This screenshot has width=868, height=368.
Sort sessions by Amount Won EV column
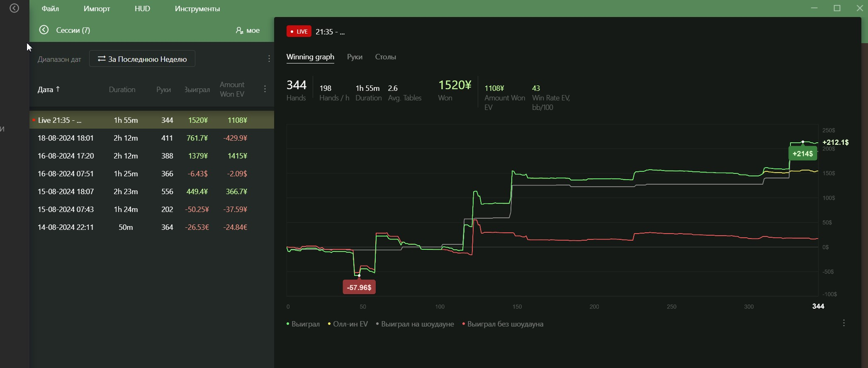tap(232, 89)
